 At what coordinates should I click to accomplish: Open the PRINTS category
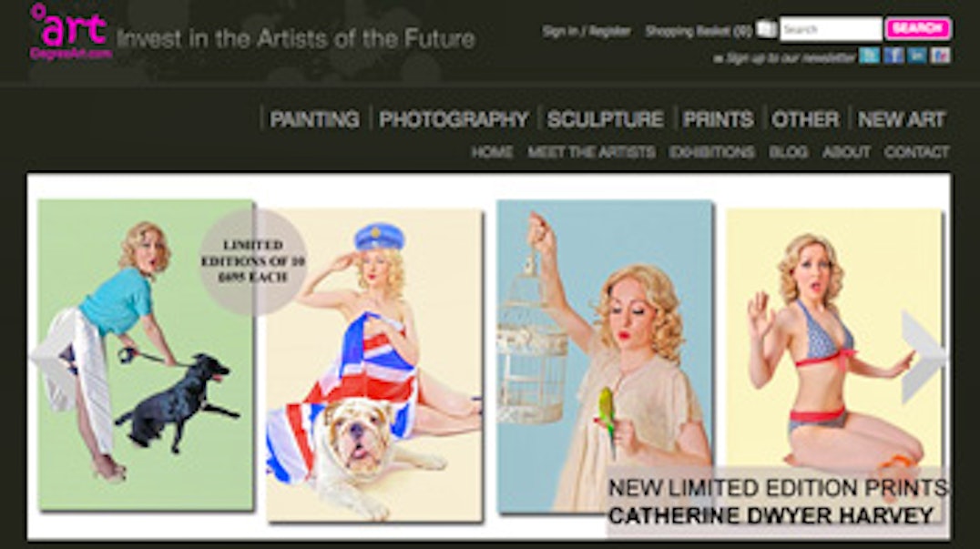pyautogui.click(x=718, y=119)
